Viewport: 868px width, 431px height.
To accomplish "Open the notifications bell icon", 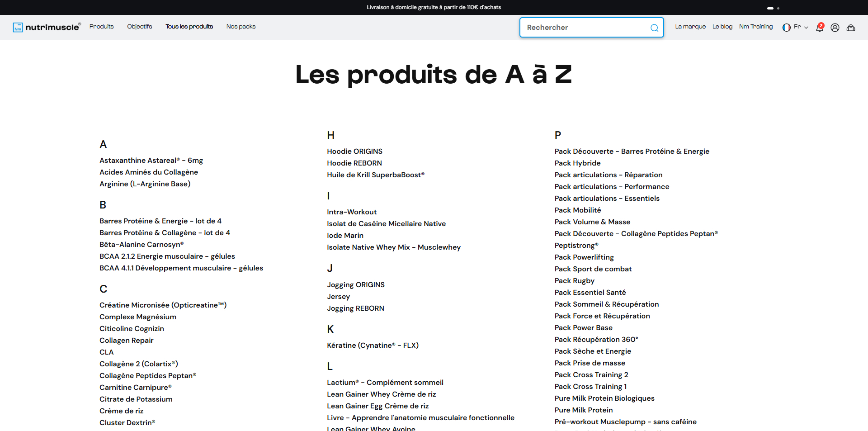I will (820, 28).
